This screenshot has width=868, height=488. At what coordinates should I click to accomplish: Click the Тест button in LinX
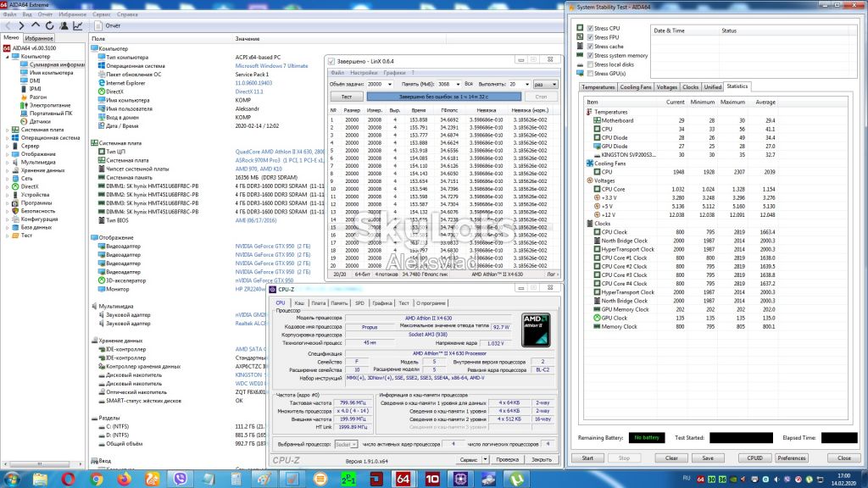click(346, 97)
